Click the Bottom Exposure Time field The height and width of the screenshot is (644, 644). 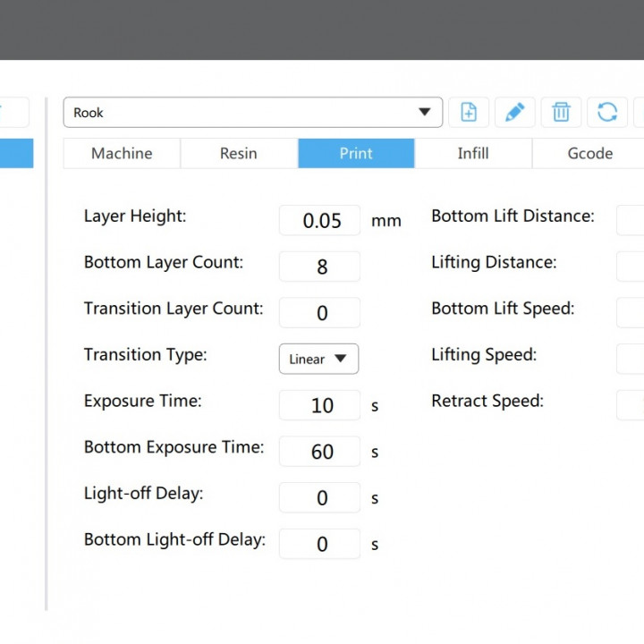(320, 452)
